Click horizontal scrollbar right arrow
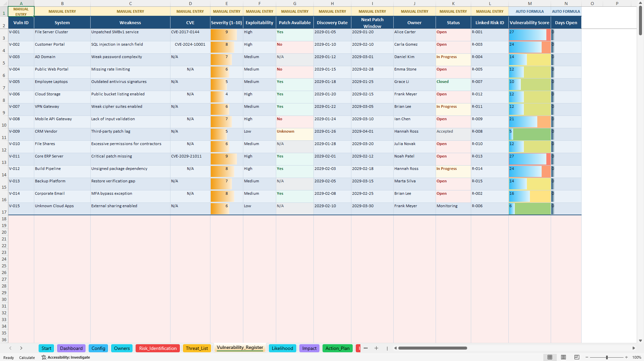 (x=634, y=348)
